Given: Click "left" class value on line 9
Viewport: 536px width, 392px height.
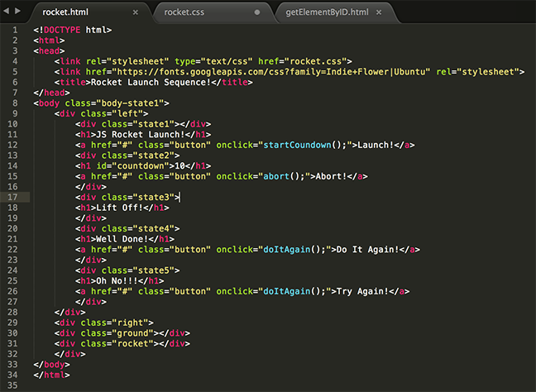Looking at the screenshot, I should (x=127, y=113).
